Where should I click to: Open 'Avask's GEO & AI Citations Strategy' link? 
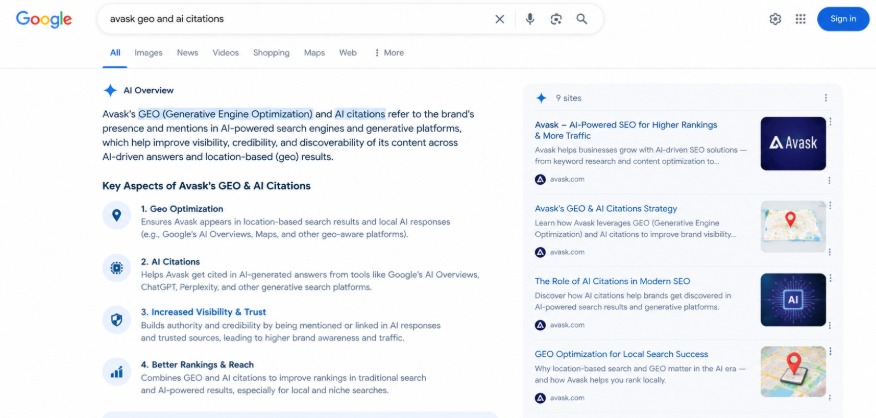[606, 208]
